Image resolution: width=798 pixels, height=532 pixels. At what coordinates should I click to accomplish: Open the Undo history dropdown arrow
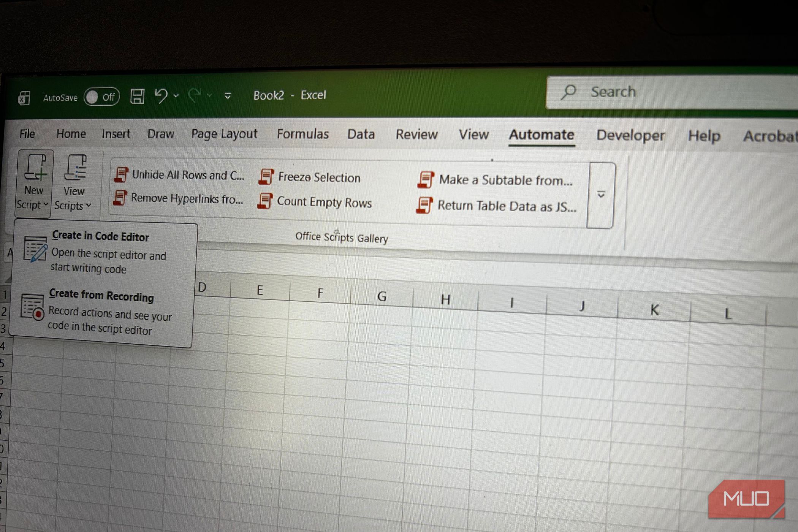click(176, 96)
